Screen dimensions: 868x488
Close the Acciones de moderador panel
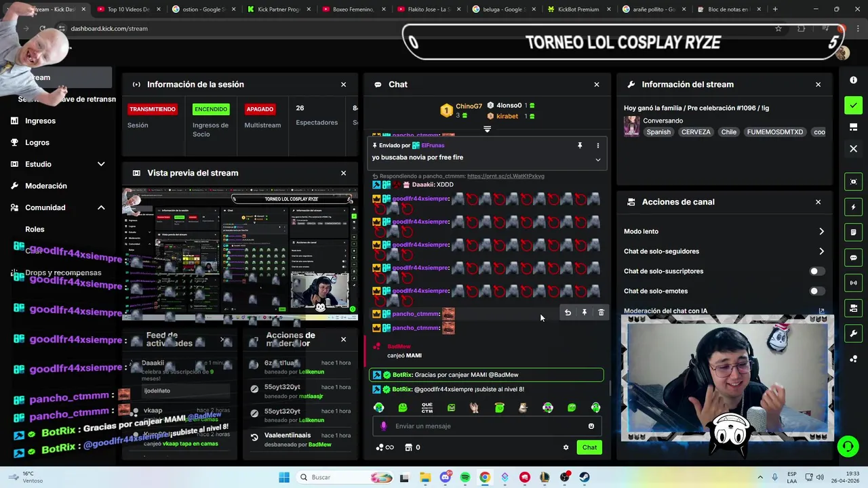tap(343, 340)
